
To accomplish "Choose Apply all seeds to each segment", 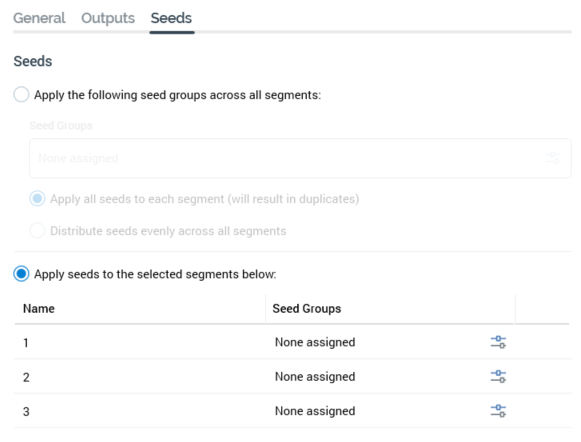I will click(37, 199).
